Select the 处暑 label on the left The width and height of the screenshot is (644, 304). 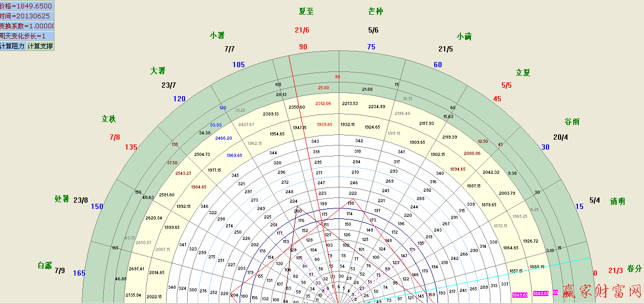(62, 199)
